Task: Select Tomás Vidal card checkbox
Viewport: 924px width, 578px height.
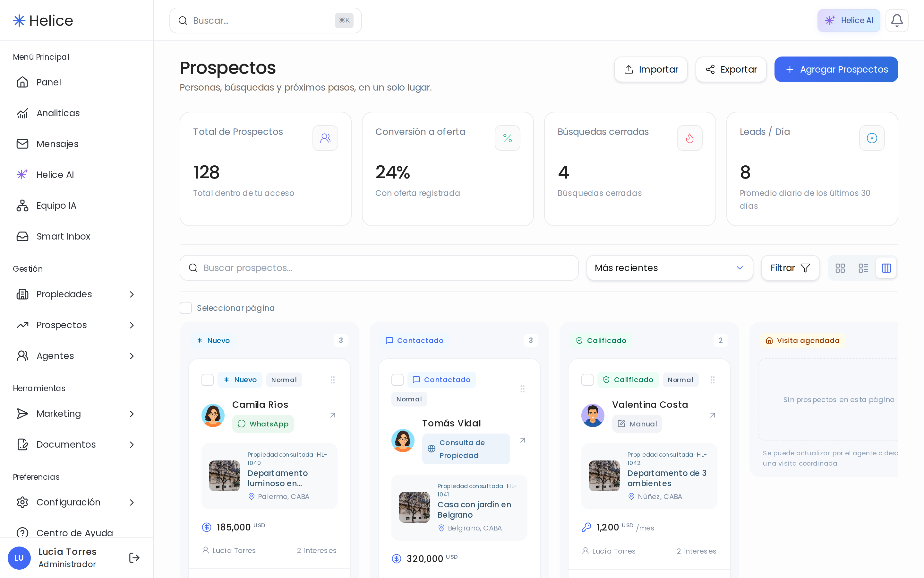Action: [x=398, y=380]
